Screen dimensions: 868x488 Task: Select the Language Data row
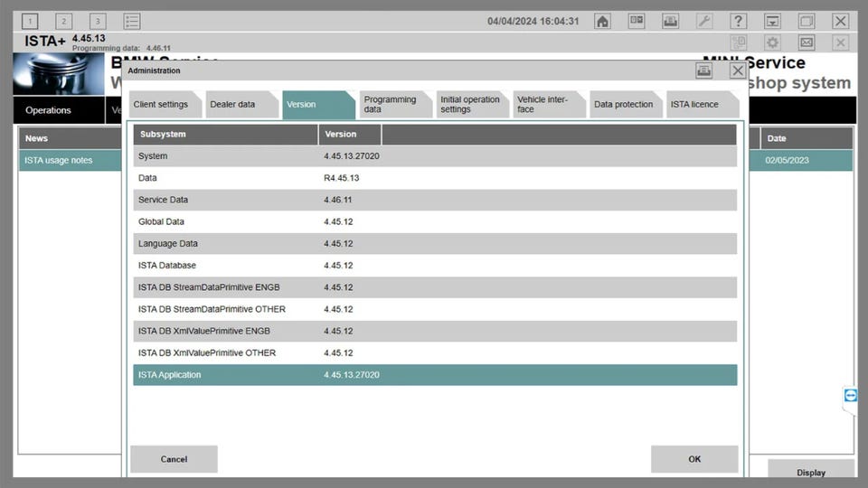pos(435,243)
